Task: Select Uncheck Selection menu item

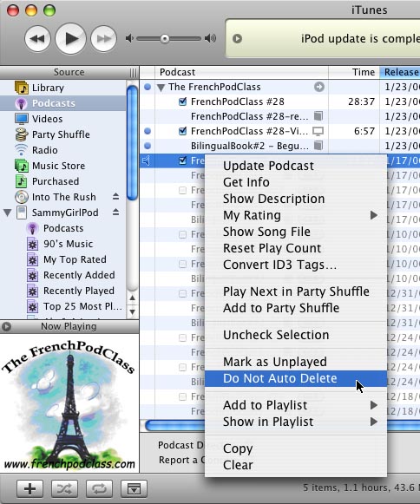Action: [x=296, y=335]
